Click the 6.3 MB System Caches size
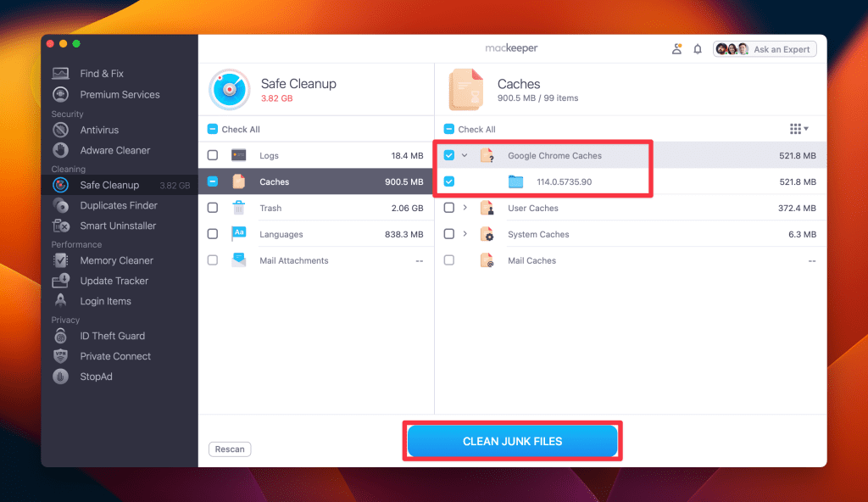868x502 pixels. pyautogui.click(x=802, y=234)
